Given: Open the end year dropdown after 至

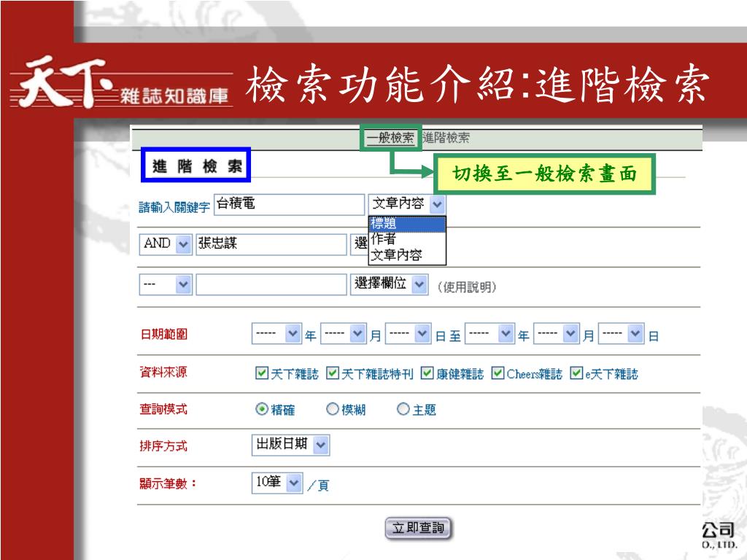Looking at the screenshot, I should [x=489, y=334].
